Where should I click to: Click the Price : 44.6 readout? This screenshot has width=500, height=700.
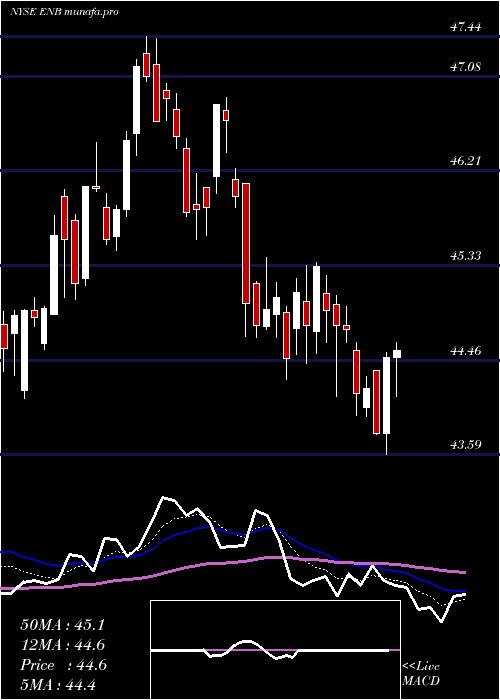[63, 665]
